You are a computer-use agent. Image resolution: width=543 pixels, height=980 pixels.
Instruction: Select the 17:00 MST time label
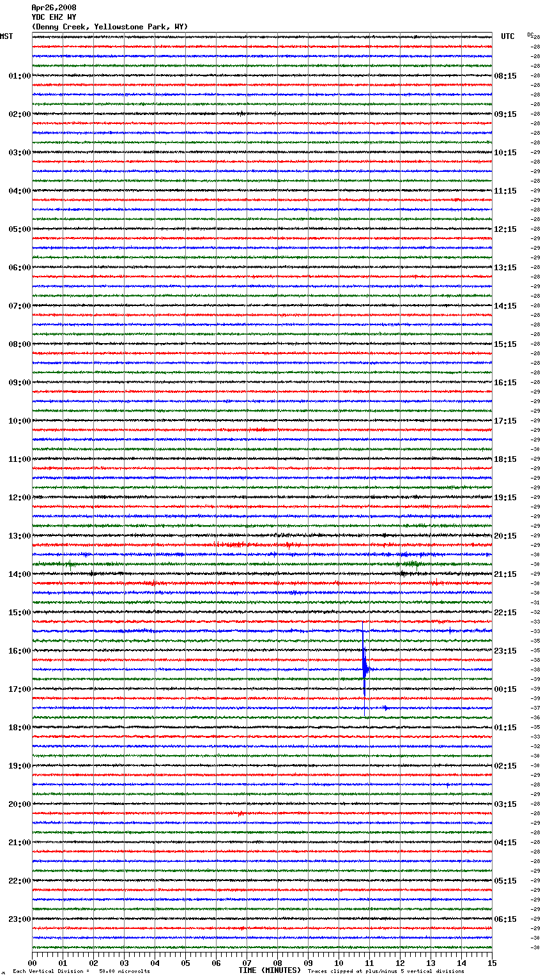click(x=20, y=689)
